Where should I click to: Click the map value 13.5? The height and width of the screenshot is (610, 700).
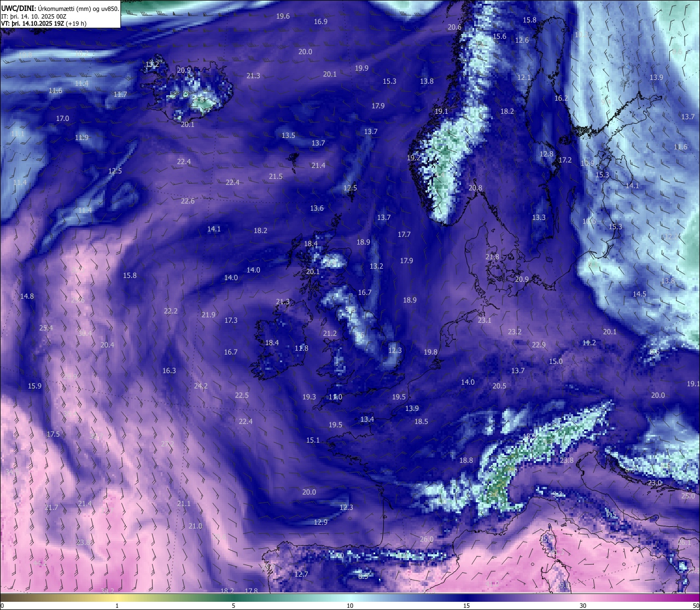[288, 136]
